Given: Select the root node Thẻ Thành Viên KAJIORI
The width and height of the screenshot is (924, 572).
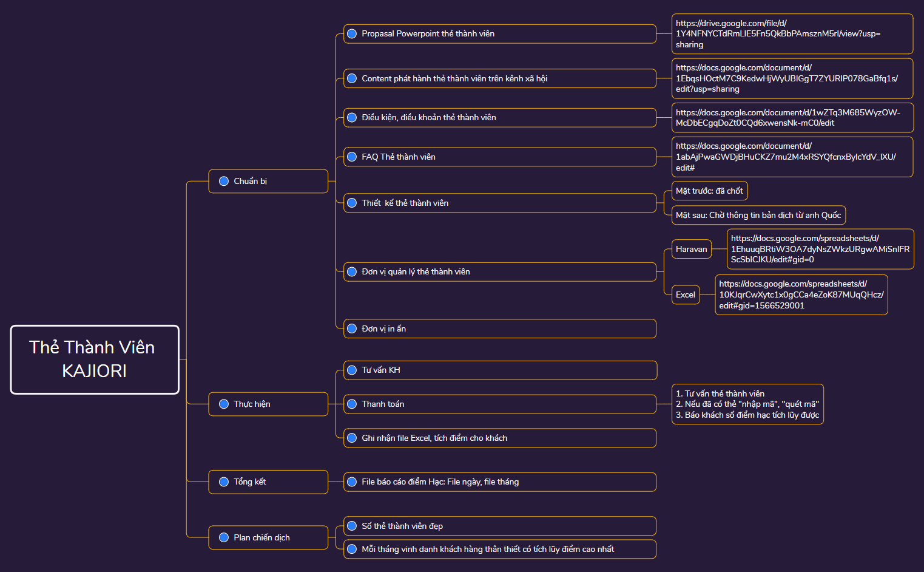Looking at the screenshot, I should (x=95, y=359).
